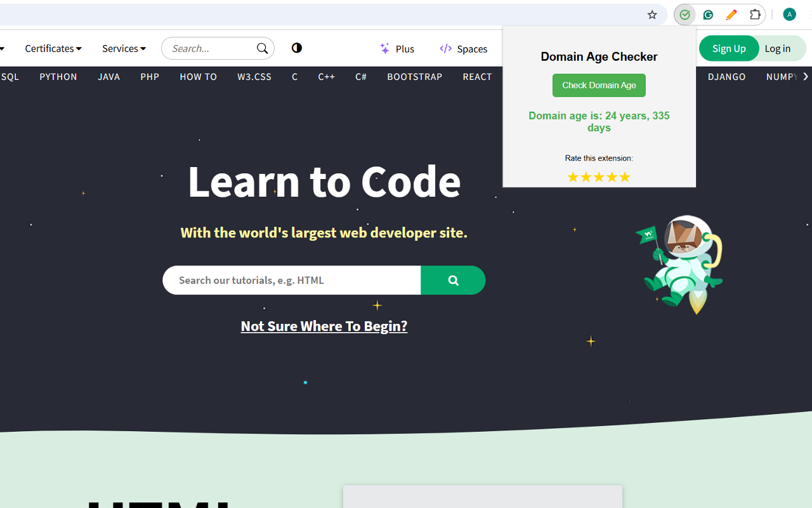The image size is (812, 508).
Task: Open the pencil editor extension
Action: 731,14
